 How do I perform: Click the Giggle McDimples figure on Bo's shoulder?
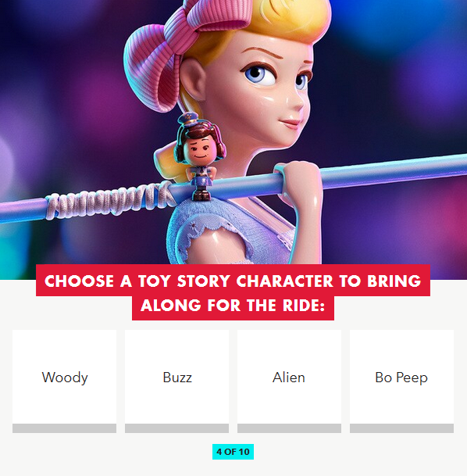click(x=200, y=156)
